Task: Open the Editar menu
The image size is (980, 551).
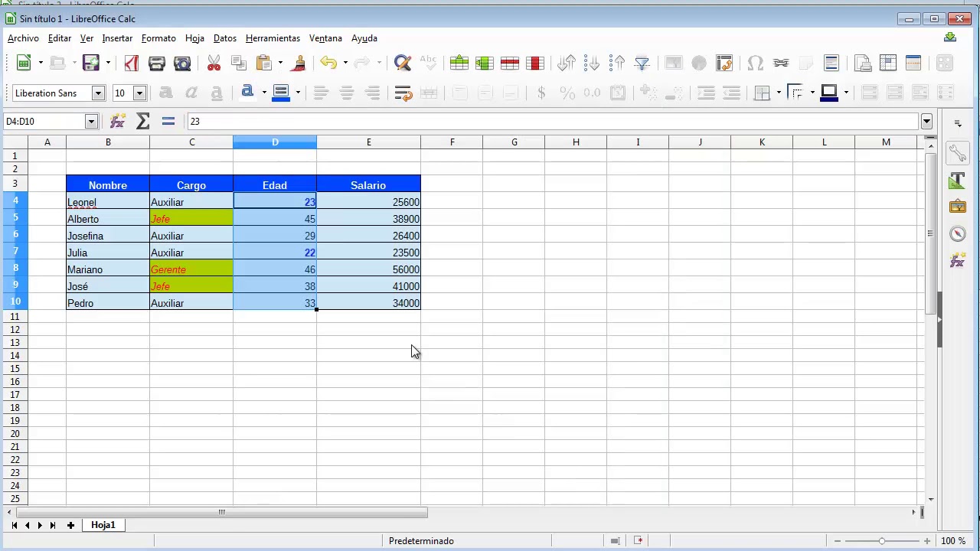Action: pyautogui.click(x=60, y=38)
